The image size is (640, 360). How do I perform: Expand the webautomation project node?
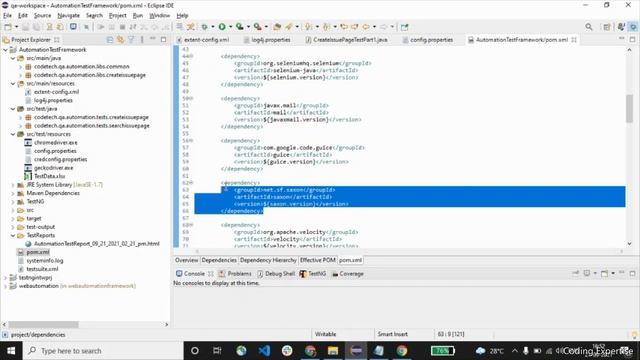coord(6,286)
